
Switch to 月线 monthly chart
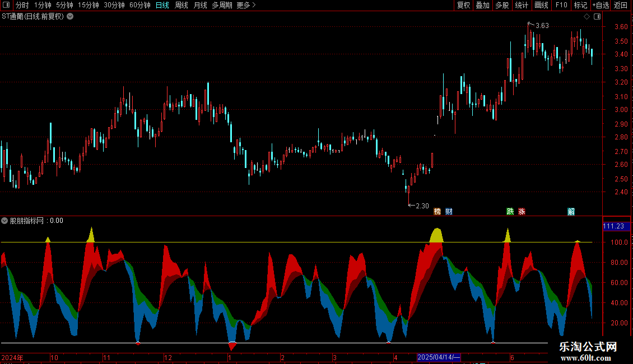tap(200, 5)
